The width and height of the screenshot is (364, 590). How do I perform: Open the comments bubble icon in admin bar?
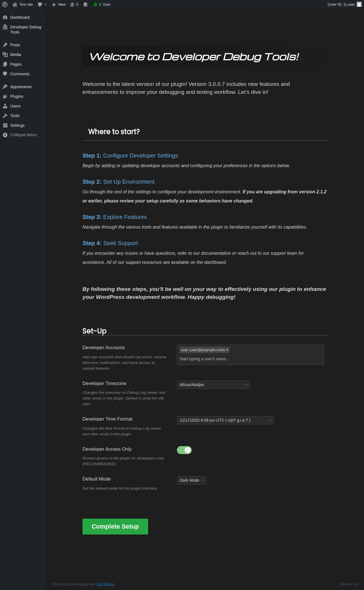pos(40,5)
